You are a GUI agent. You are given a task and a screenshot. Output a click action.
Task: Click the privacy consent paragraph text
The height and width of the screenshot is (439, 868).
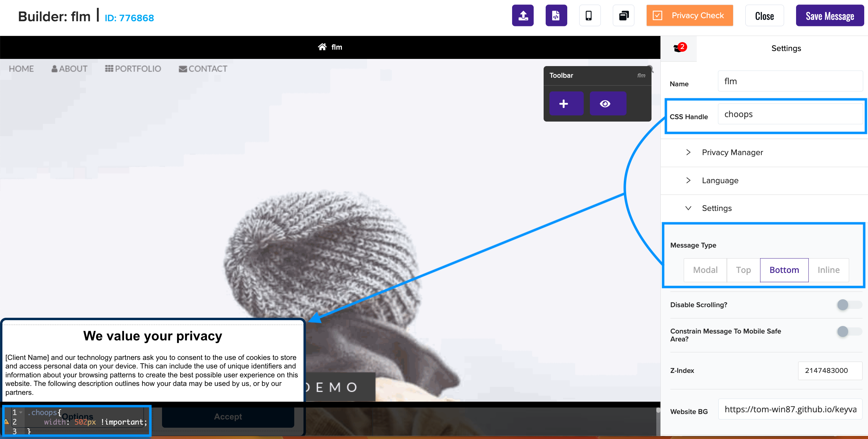coord(152,375)
